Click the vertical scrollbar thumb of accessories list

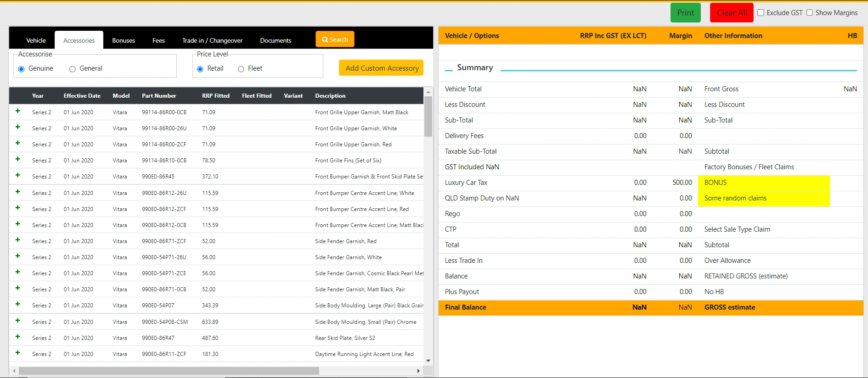pos(428,117)
